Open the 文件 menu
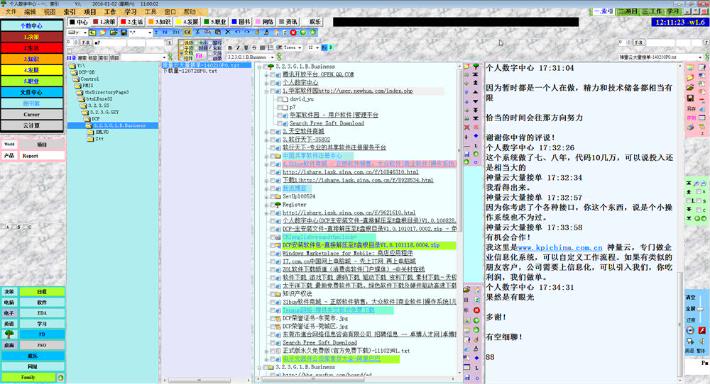Screen dimensions: 710x384 tap(10, 12)
